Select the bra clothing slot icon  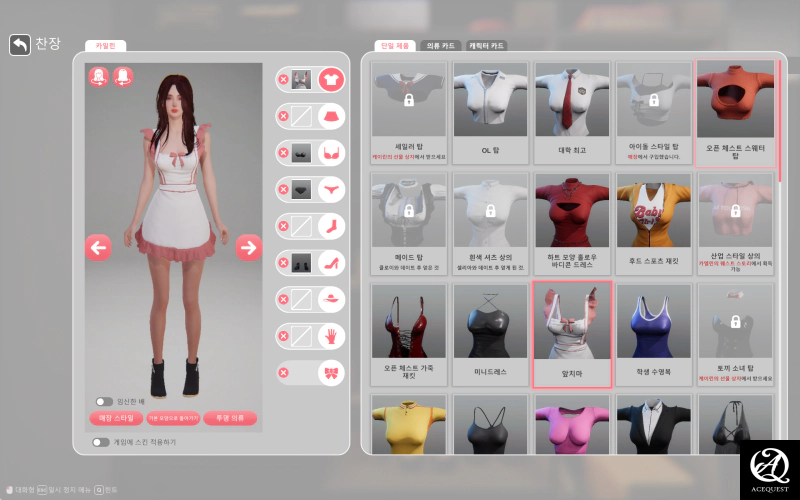(330, 153)
